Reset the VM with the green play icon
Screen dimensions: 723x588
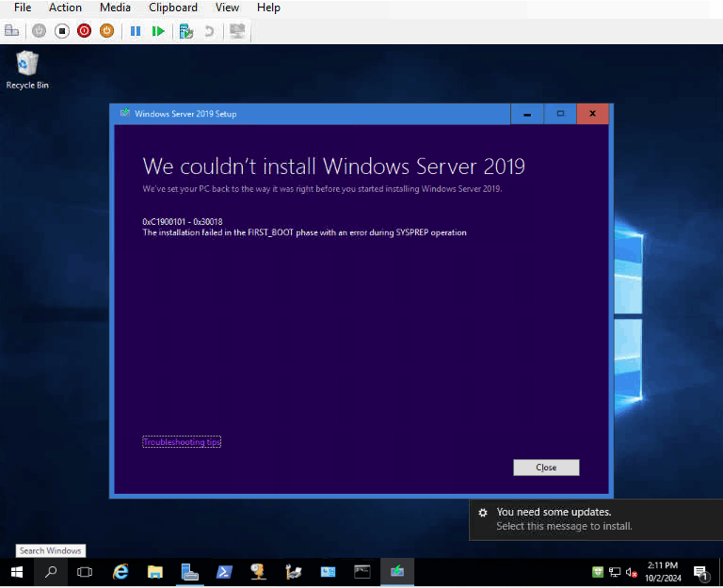(158, 31)
